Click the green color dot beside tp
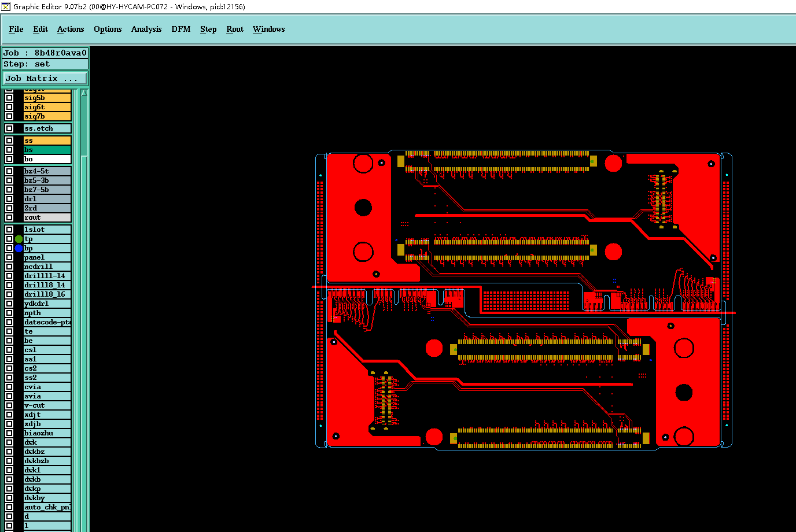Image resolution: width=796 pixels, height=532 pixels. click(19, 239)
